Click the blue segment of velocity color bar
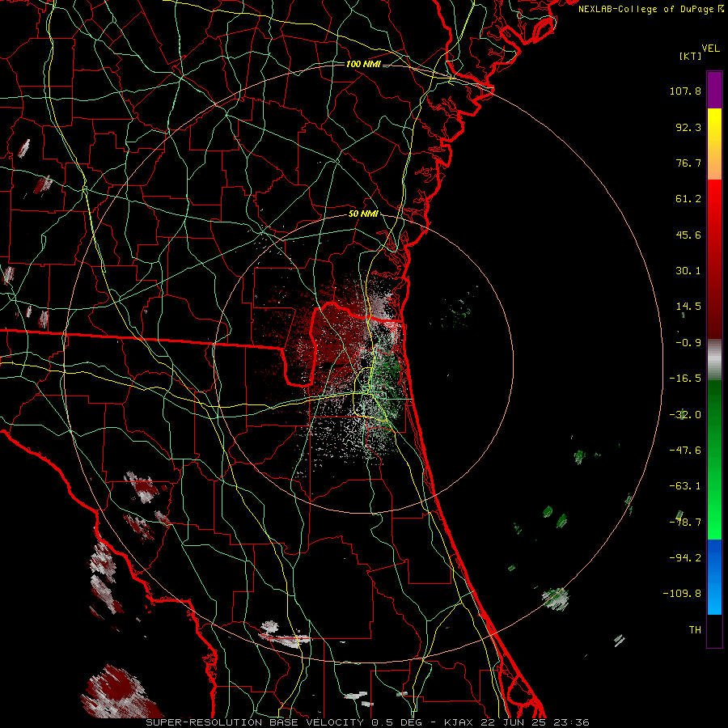The width and height of the screenshot is (728, 728). [x=714, y=577]
